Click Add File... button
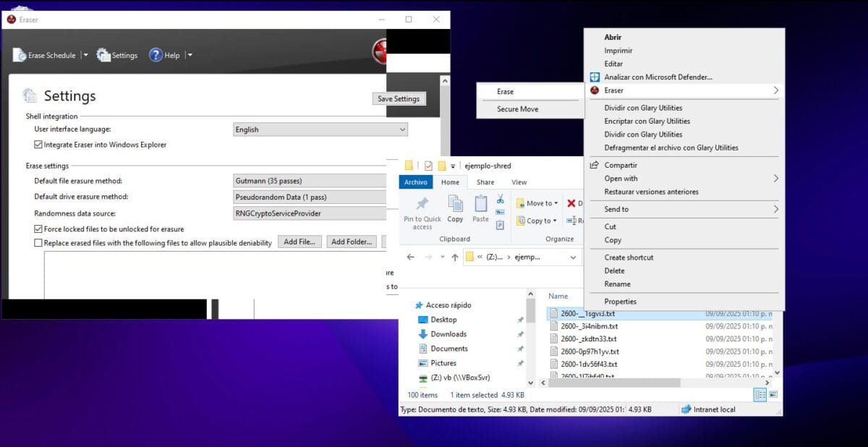Screen dimensions: 868x447 click(299, 242)
